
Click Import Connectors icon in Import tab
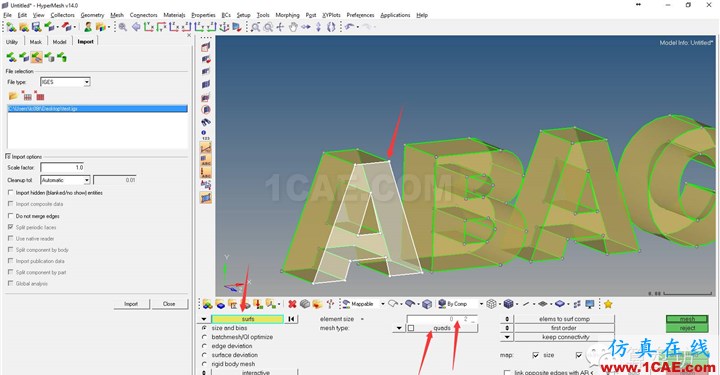click(49, 57)
